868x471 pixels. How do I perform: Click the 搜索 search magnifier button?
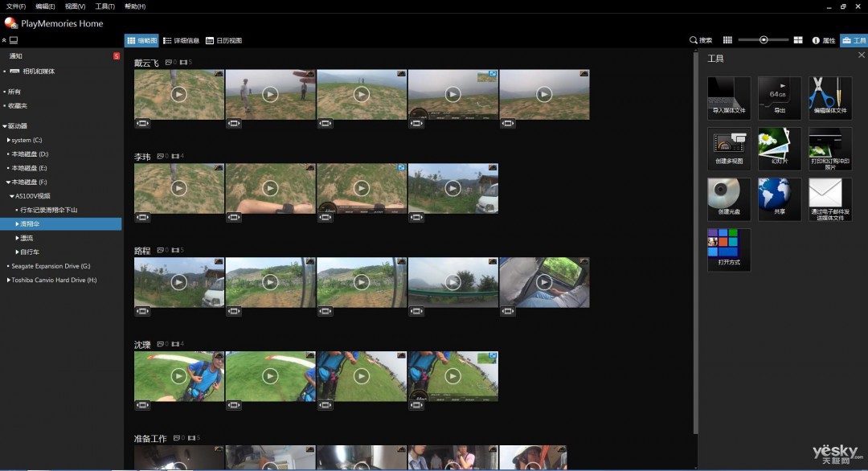tap(701, 40)
